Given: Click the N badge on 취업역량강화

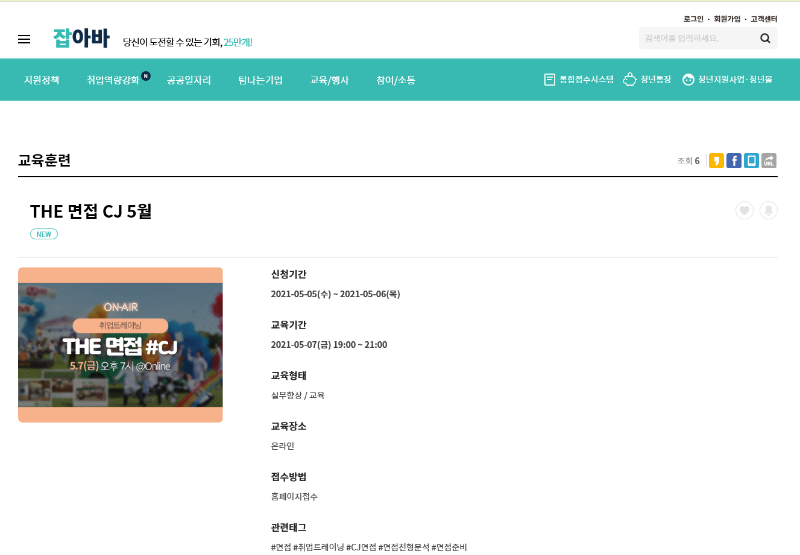Looking at the screenshot, I should 146,76.
